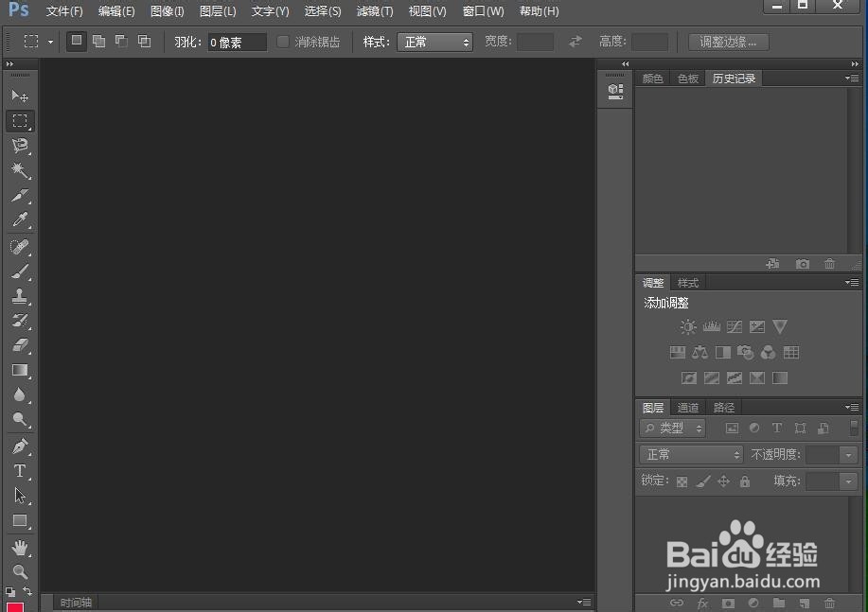Click the Brightness/Contrast adjustment icon
This screenshot has height=612, width=868.
tap(688, 326)
